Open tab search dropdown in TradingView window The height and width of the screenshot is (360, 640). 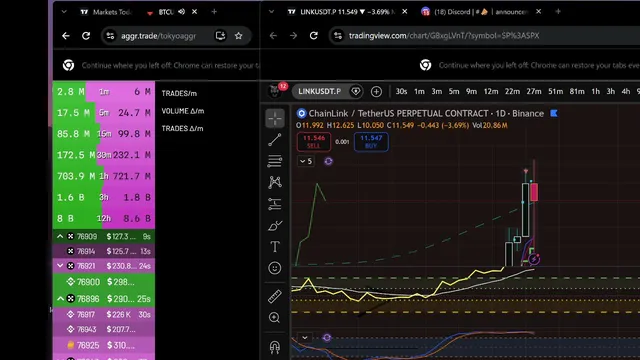tap(271, 12)
